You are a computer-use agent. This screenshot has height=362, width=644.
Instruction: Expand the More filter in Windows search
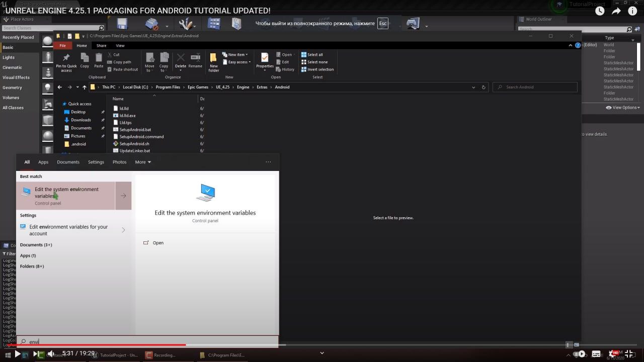coord(143,162)
